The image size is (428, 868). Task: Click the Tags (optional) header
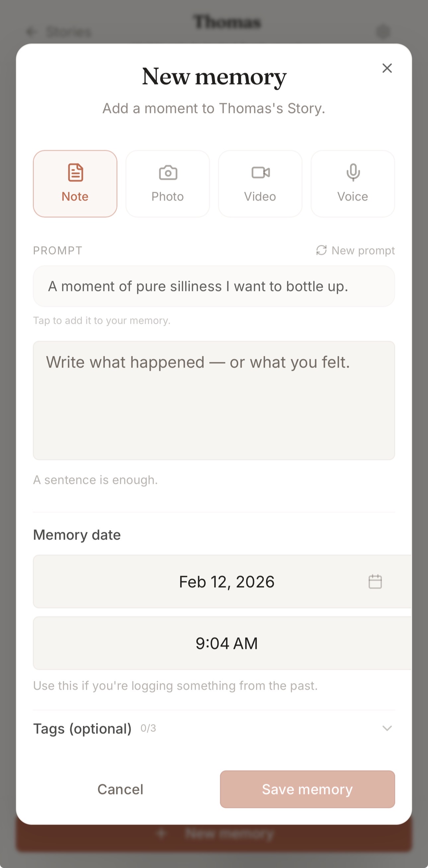(x=82, y=728)
